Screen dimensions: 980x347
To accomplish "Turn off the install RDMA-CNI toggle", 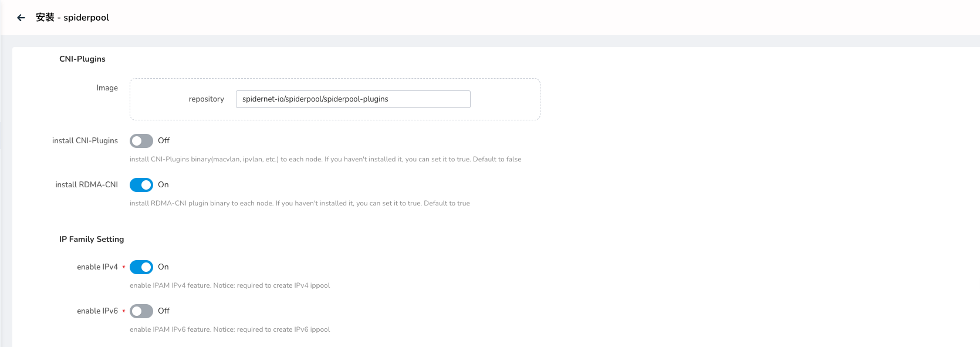I will point(141,185).
